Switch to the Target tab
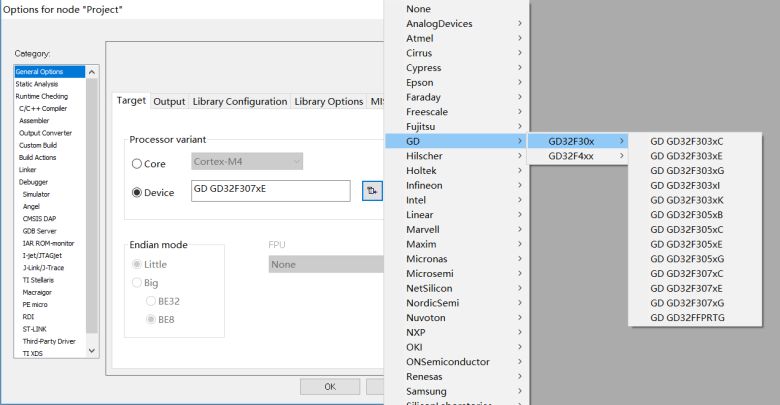Image resolution: width=780 pixels, height=405 pixels. click(x=131, y=101)
